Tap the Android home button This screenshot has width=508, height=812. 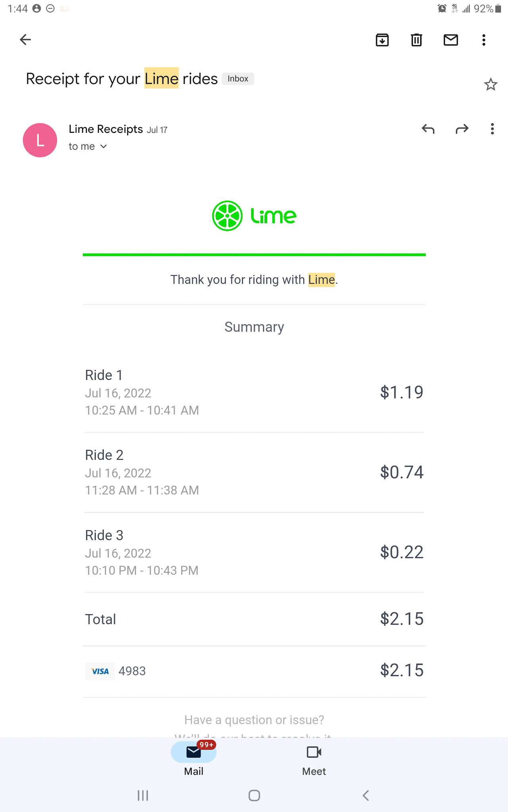[254, 795]
